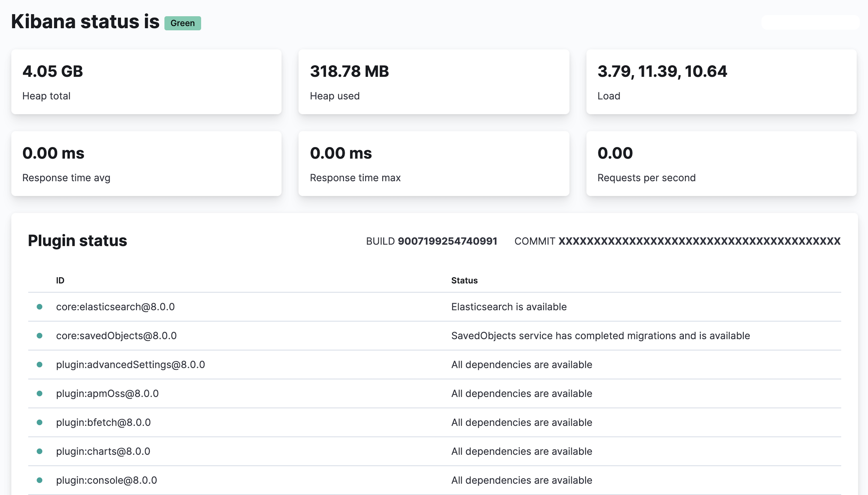Click the Green status badge
868x495 pixels.
pos(183,23)
